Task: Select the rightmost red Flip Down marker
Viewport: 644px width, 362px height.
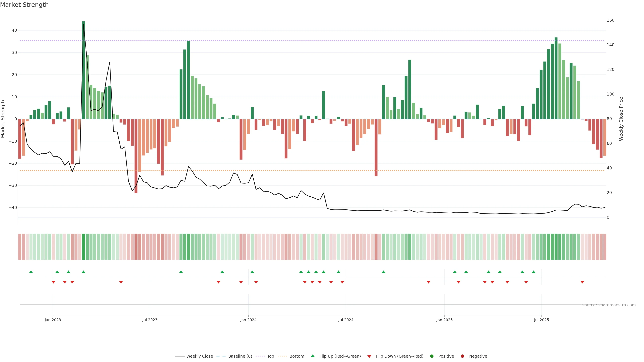Action: click(582, 282)
